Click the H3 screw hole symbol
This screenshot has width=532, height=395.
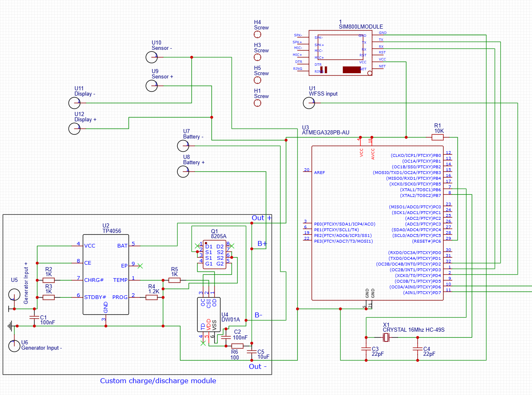[257, 57]
